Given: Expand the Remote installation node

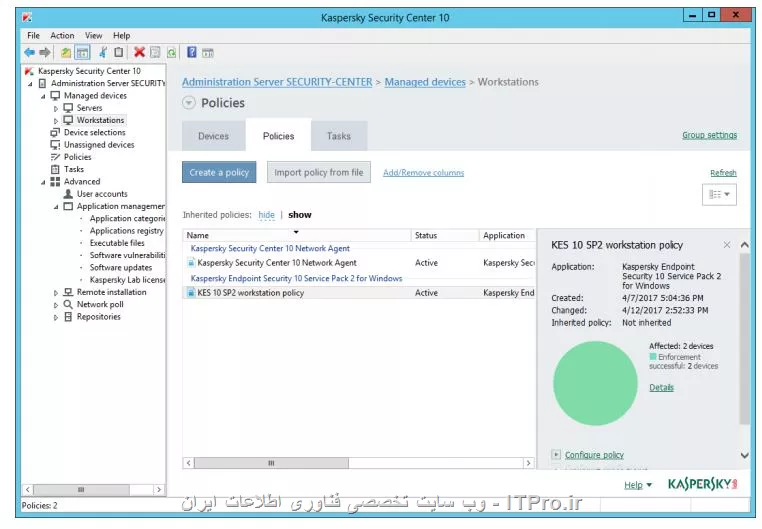Looking at the screenshot, I should pyautogui.click(x=55, y=293).
